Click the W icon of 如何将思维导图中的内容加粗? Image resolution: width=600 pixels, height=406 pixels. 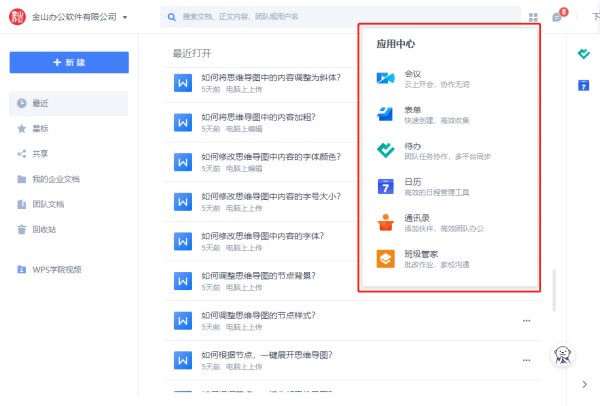tap(183, 122)
